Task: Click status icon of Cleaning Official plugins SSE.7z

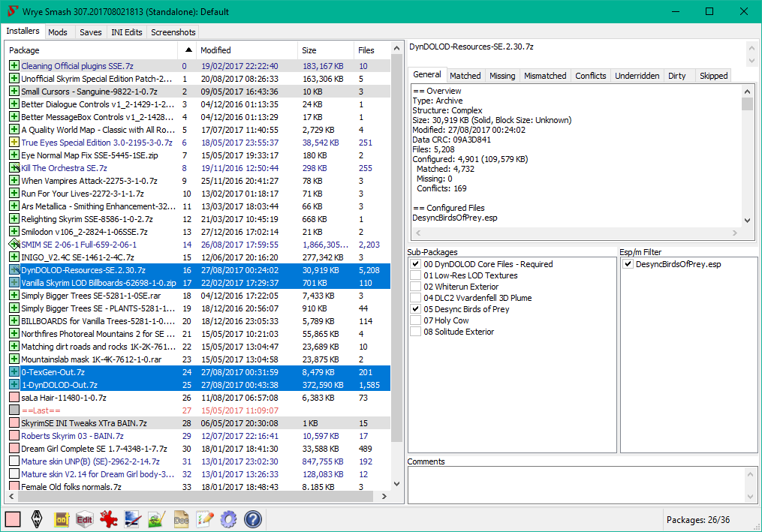Action: coord(14,65)
